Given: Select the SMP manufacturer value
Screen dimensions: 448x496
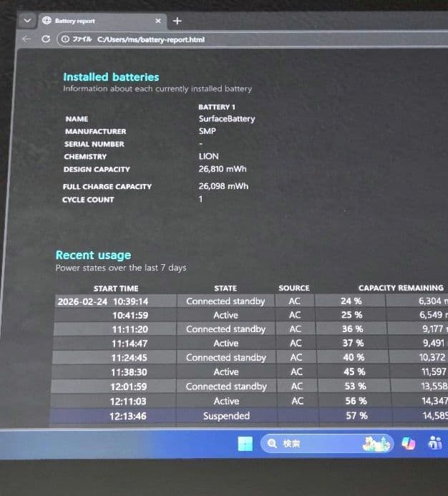Looking at the screenshot, I should point(208,131).
